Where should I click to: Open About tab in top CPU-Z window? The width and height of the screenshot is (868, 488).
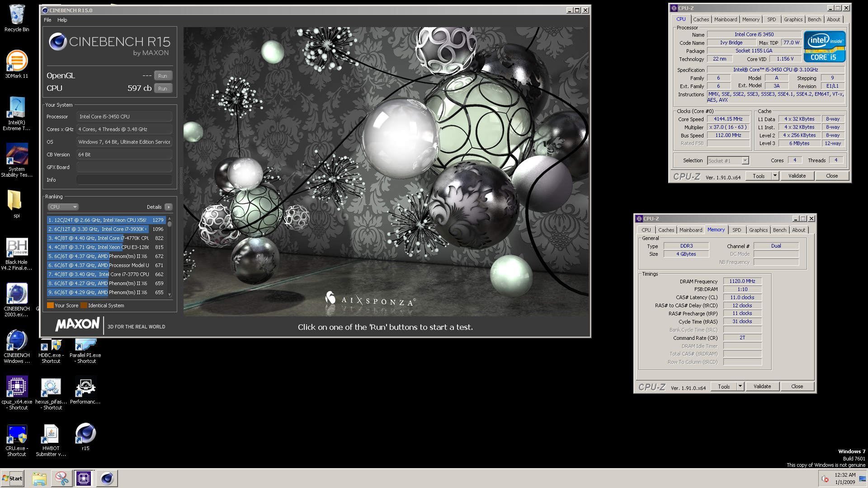coord(834,19)
